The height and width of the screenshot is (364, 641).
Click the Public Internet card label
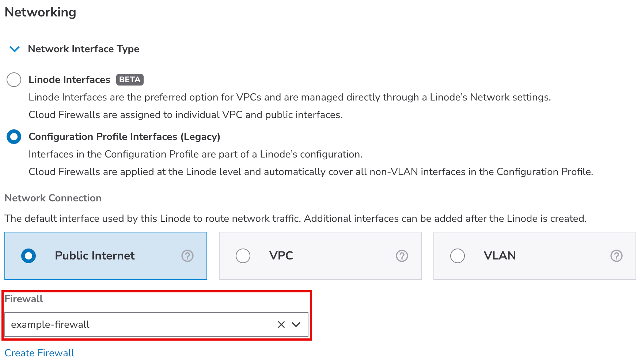coord(95,256)
